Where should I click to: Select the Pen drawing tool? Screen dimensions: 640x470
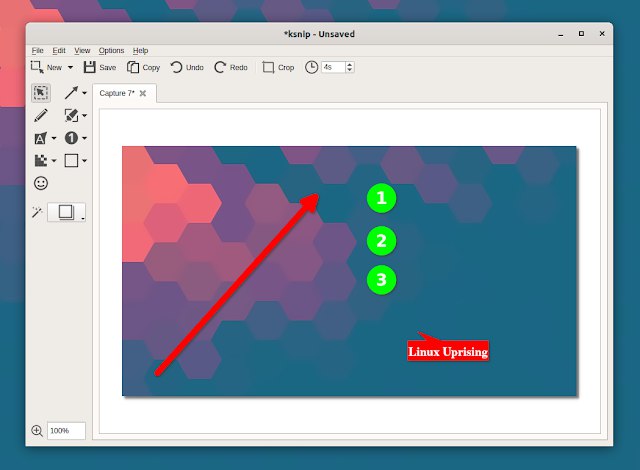[x=41, y=115]
